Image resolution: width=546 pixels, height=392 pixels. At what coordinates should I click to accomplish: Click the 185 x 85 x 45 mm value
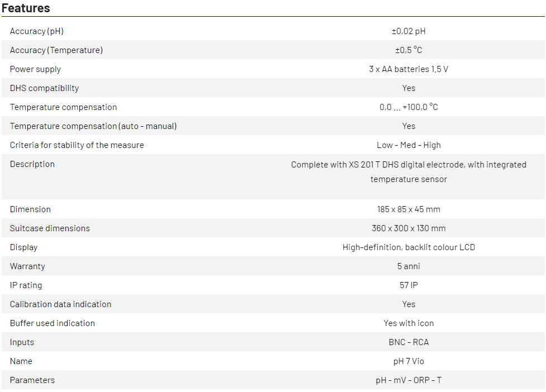(x=409, y=209)
